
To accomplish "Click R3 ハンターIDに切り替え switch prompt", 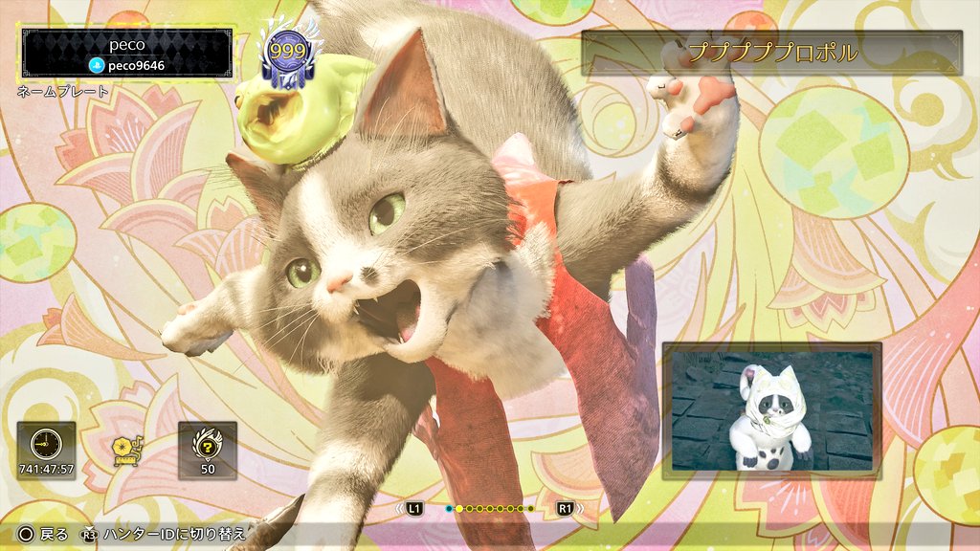I will pyautogui.click(x=165, y=534).
